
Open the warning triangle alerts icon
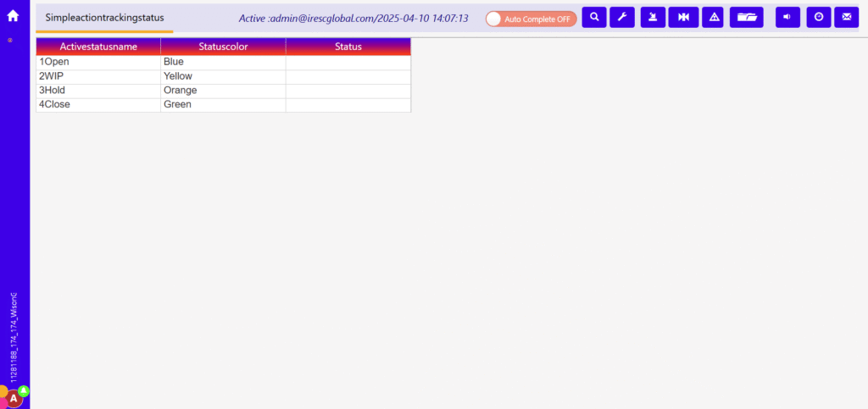713,17
